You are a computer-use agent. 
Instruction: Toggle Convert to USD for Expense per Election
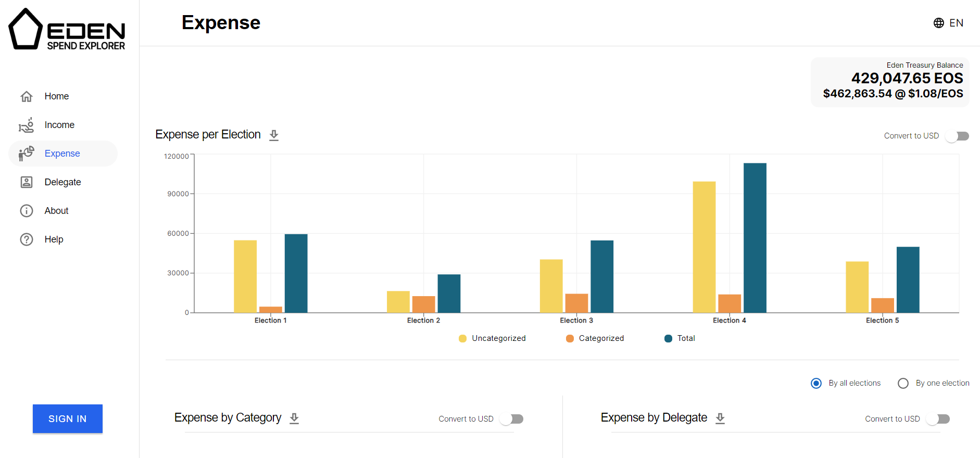[957, 136]
